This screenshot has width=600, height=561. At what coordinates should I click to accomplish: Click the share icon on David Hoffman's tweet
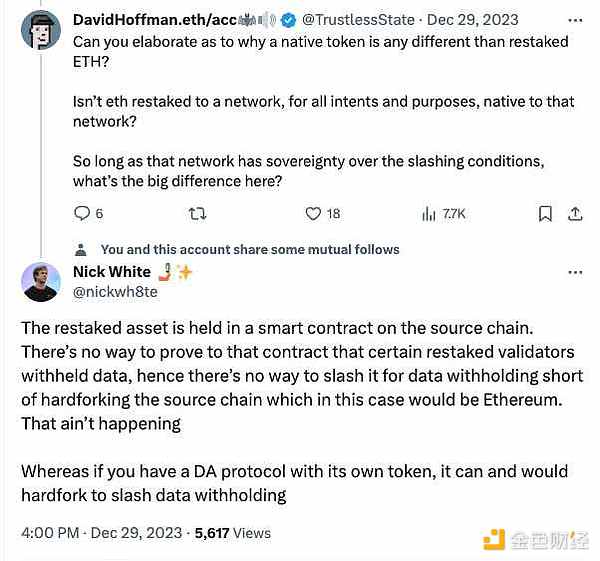pyautogui.click(x=576, y=213)
